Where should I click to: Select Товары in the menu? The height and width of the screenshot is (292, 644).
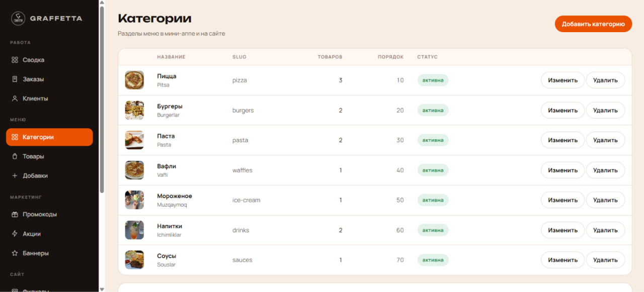coord(49,156)
